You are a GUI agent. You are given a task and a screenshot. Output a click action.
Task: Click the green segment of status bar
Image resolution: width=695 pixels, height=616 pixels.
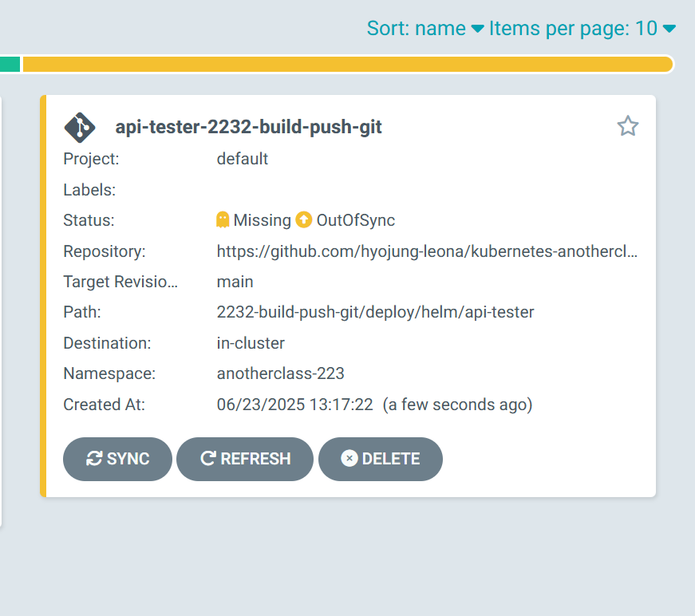pos(10,65)
